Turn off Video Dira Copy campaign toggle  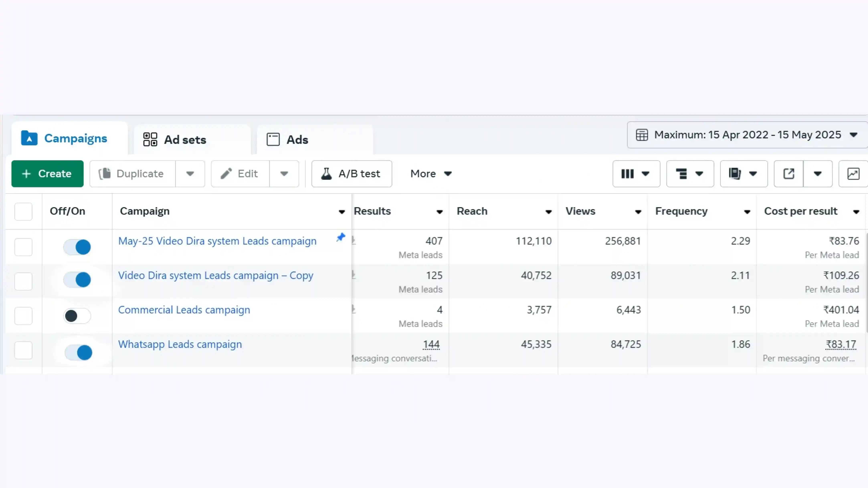point(77,279)
